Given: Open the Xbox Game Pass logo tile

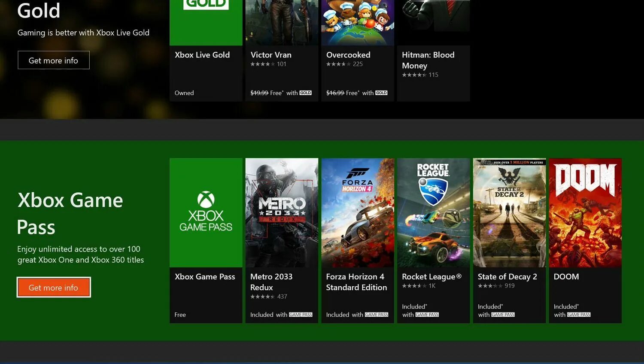Looking at the screenshot, I should 206,212.
